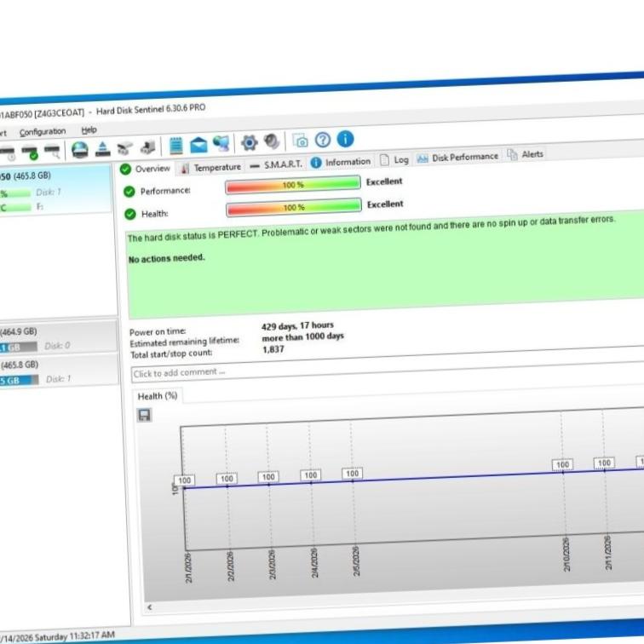Click the graph's left scroll arrow
The width and height of the screenshot is (644, 644).
[x=150, y=607]
